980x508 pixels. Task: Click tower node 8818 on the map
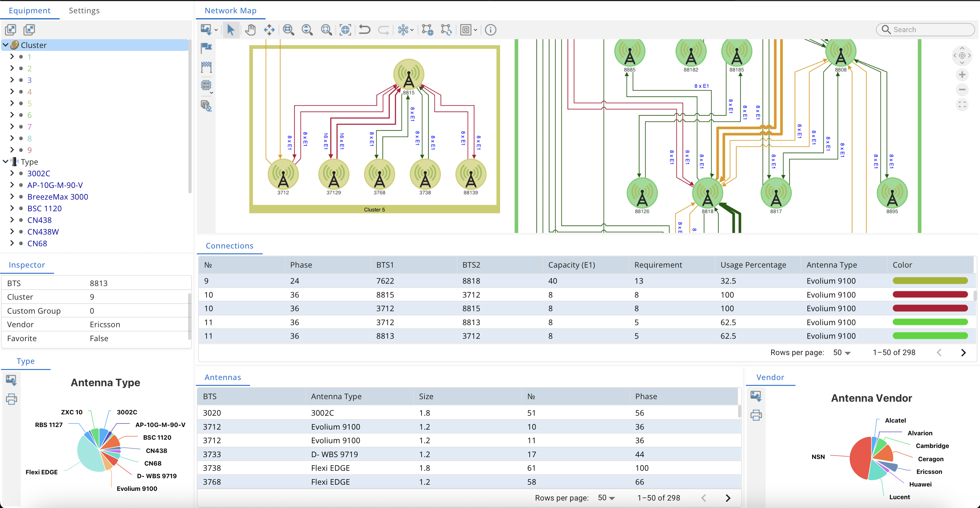[707, 193]
